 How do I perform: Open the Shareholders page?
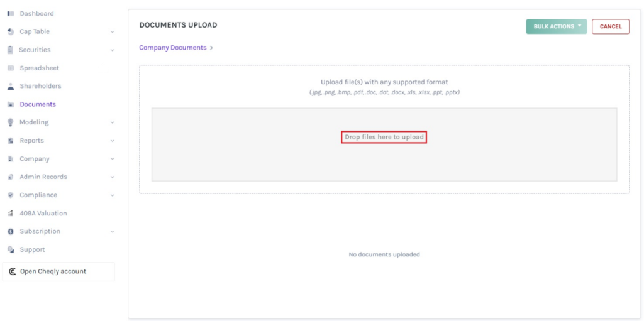[40, 86]
